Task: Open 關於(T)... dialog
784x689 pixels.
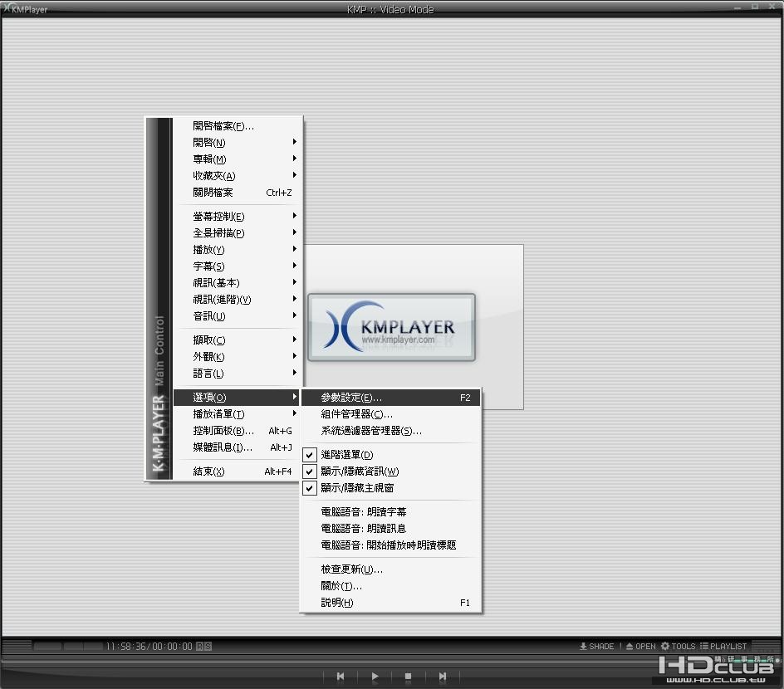Action: coord(390,585)
